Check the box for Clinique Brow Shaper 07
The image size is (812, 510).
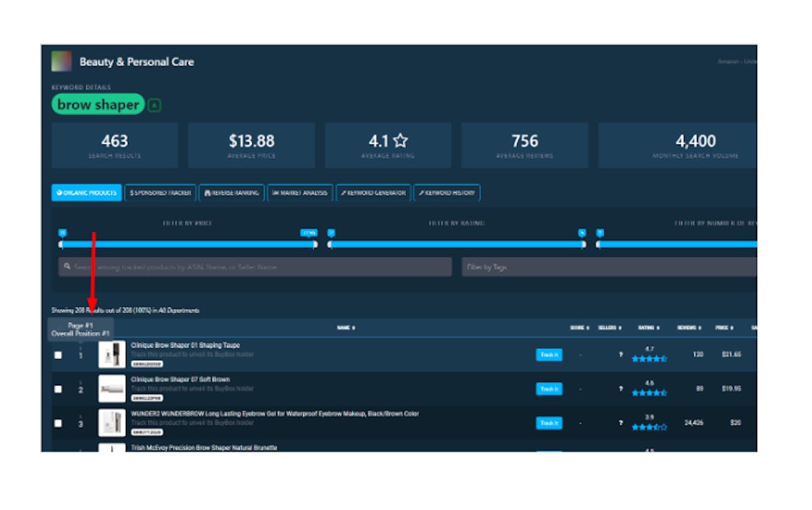pyautogui.click(x=58, y=389)
